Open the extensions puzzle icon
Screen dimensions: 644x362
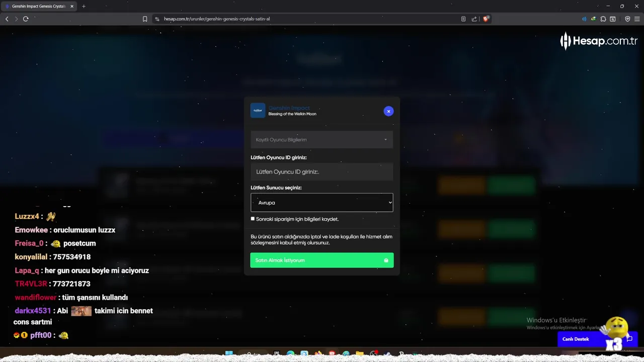[x=603, y=19]
